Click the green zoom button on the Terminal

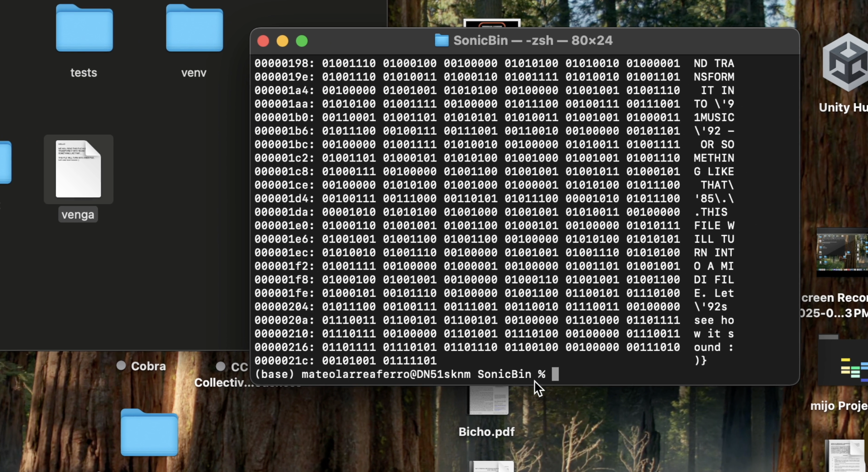(x=302, y=41)
